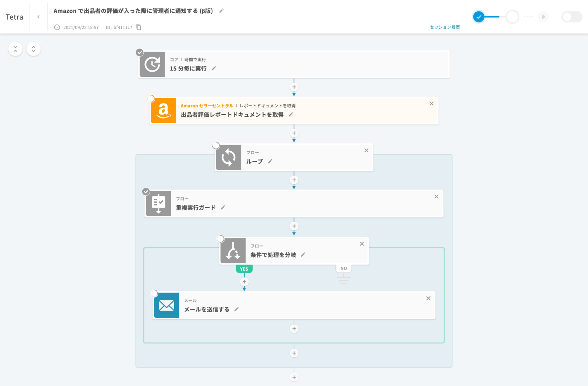Collapse all workflow steps
The width and height of the screenshot is (588, 386).
coord(15,49)
